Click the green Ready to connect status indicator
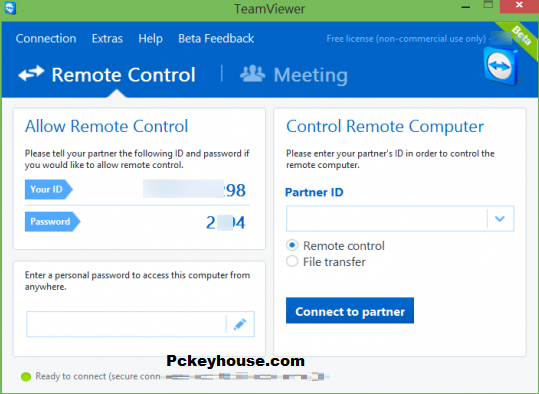 tap(26, 377)
